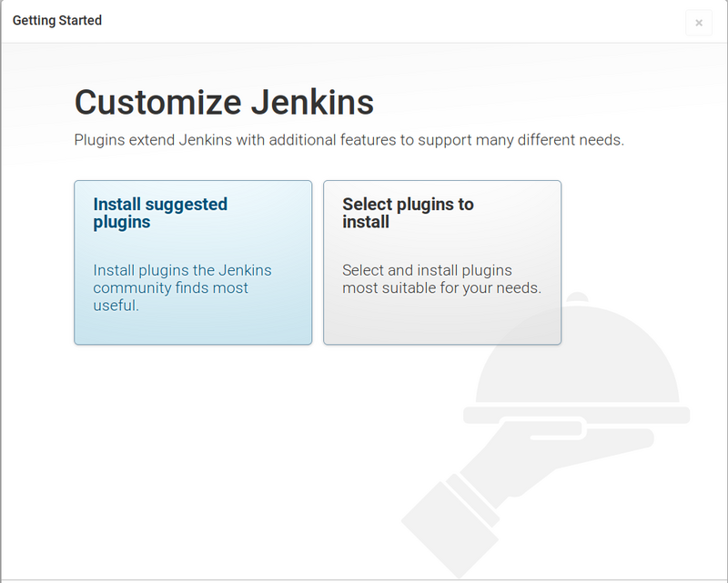Click the Getting Started title bar label
The width and height of the screenshot is (728, 583).
pyautogui.click(x=56, y=20)
